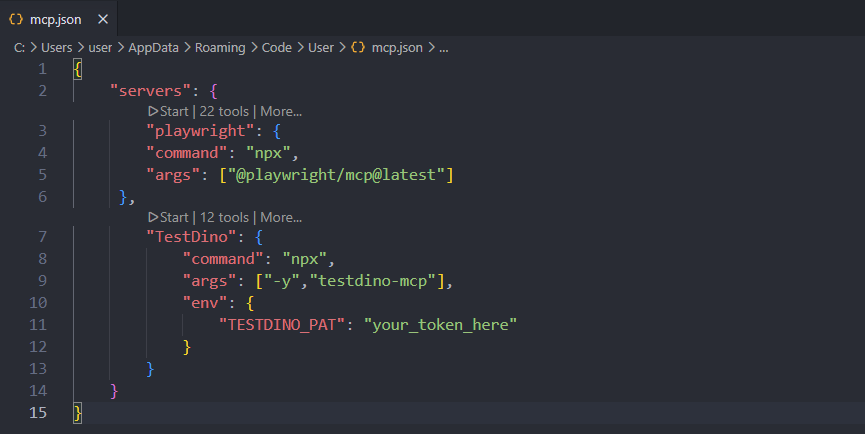Expand More... options for the TestDino server

click(281, 217)
